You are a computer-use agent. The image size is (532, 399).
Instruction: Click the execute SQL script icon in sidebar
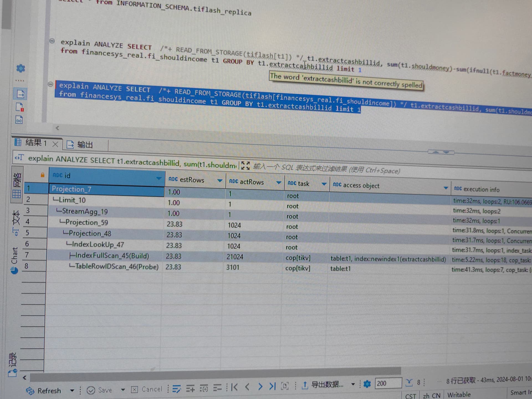20,94
